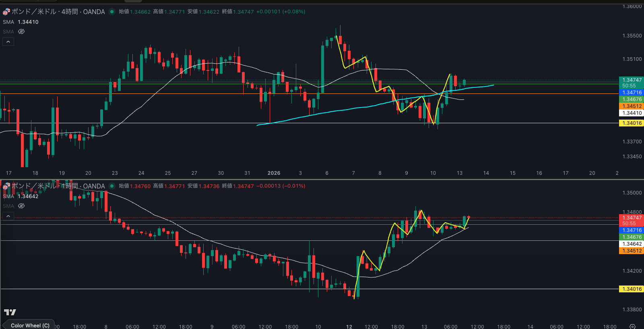Click green market status dot on 4-hour chart
Image resolution: width=644 pixels, height=329 pixels.
112,12
